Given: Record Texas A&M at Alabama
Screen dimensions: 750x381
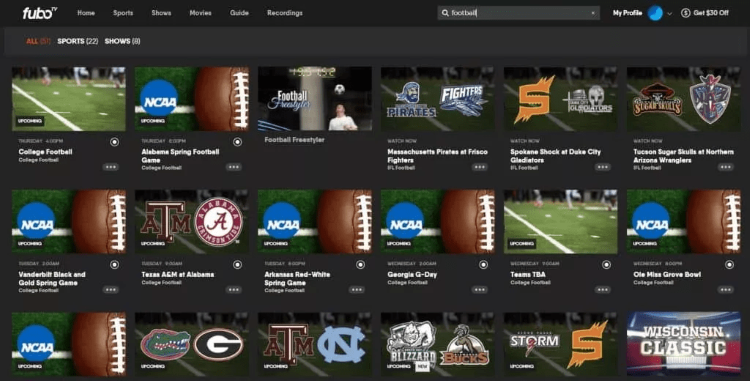Looking at the screenshot, I should [x=237, y=264].
